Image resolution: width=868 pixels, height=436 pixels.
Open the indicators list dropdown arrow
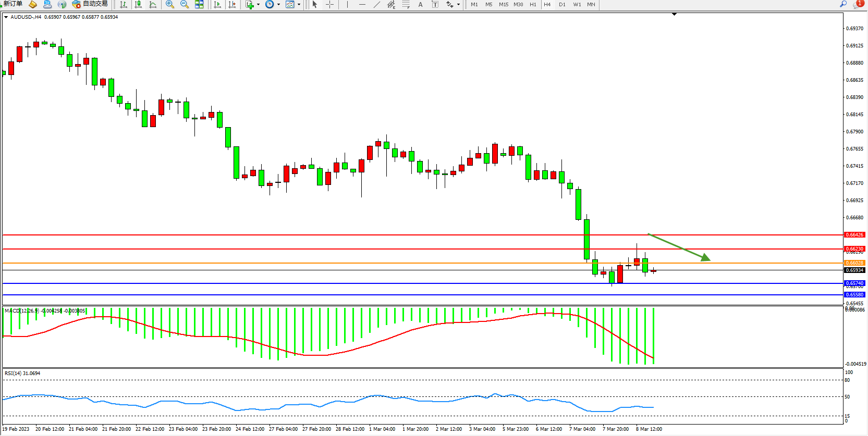[x=258, y=4]
